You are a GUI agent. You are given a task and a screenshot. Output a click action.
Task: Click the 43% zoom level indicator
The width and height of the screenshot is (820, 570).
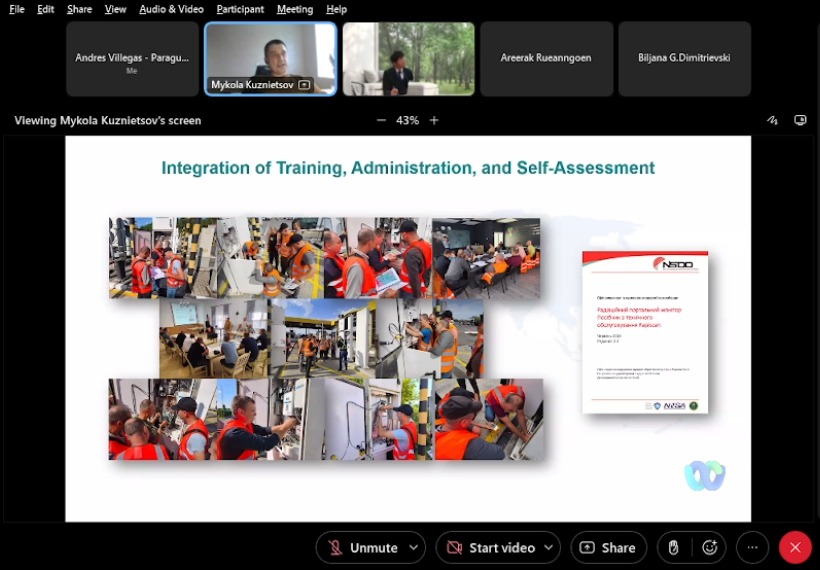point(407,120)
